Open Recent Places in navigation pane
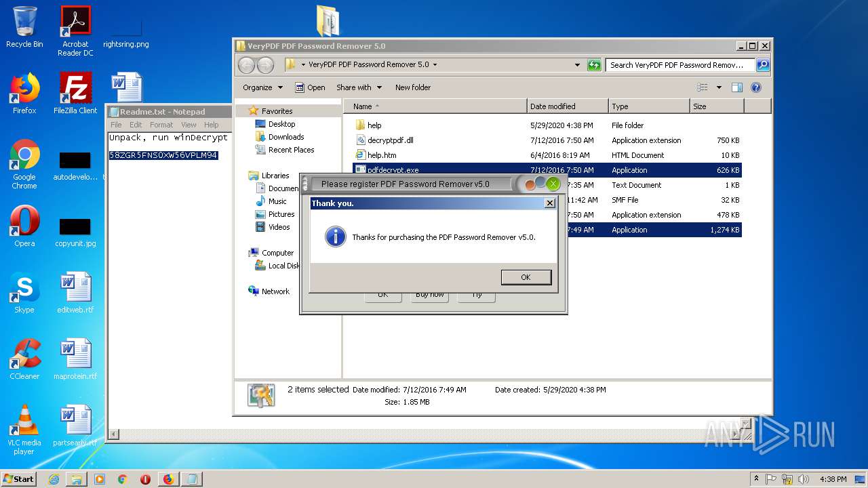Screen dimensions: 868x488 tap(291, 150)
